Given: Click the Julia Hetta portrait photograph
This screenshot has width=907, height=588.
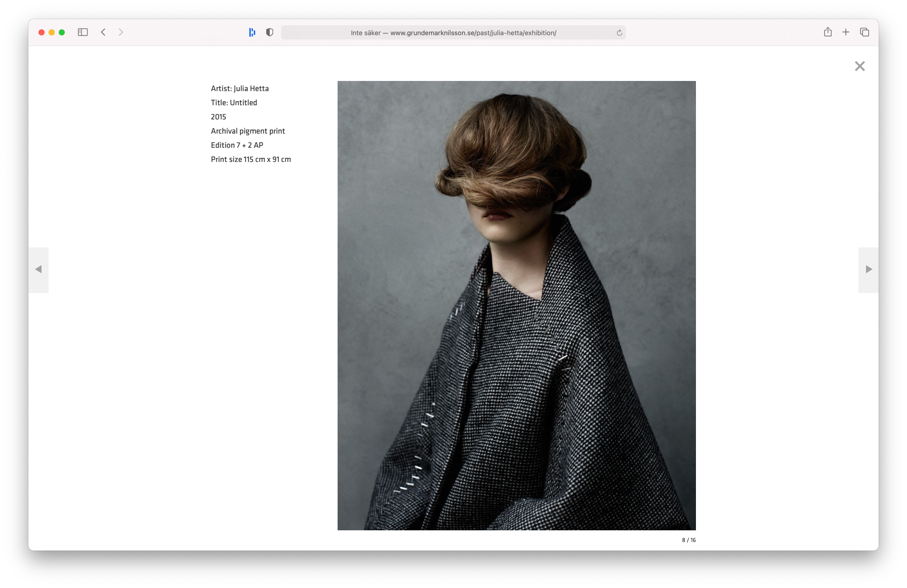Looking at the screenshot, I should tap(517, 306).
